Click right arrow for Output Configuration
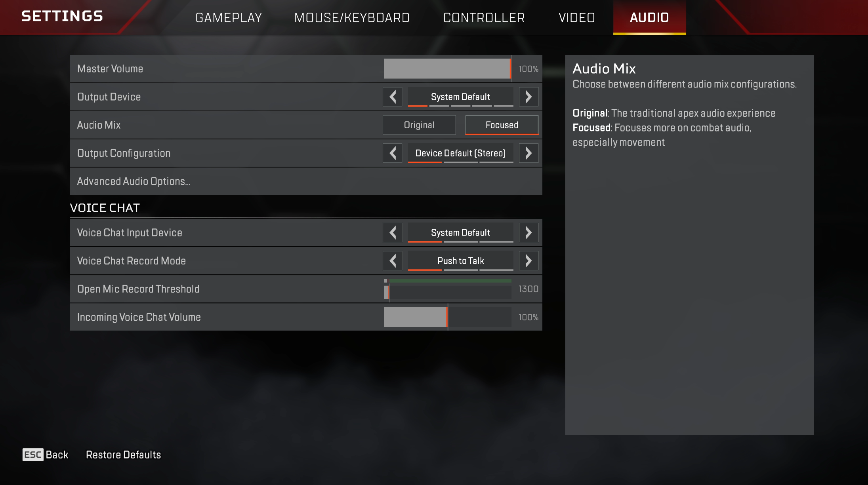 [528, 153]
